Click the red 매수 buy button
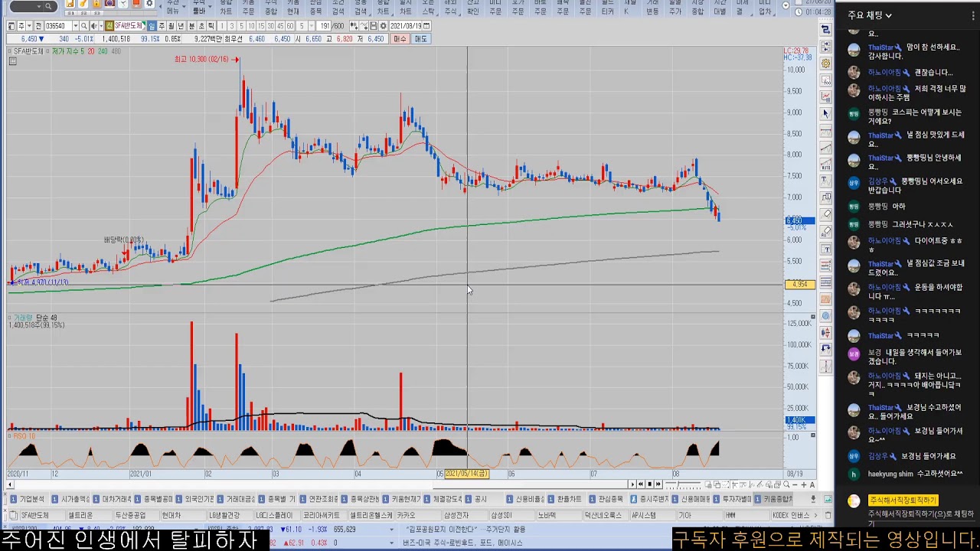Image resolution: width=980 pixels, height=551 pixels. pos(400,38)
